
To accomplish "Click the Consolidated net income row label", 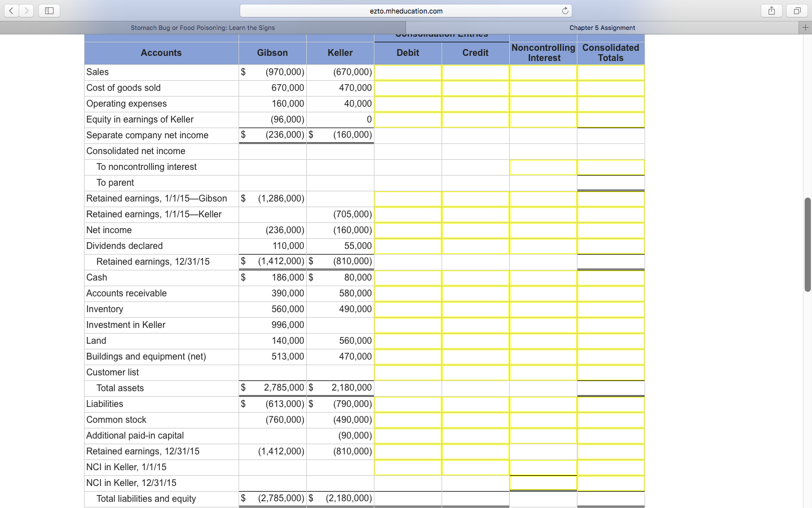I will (136, 151).
